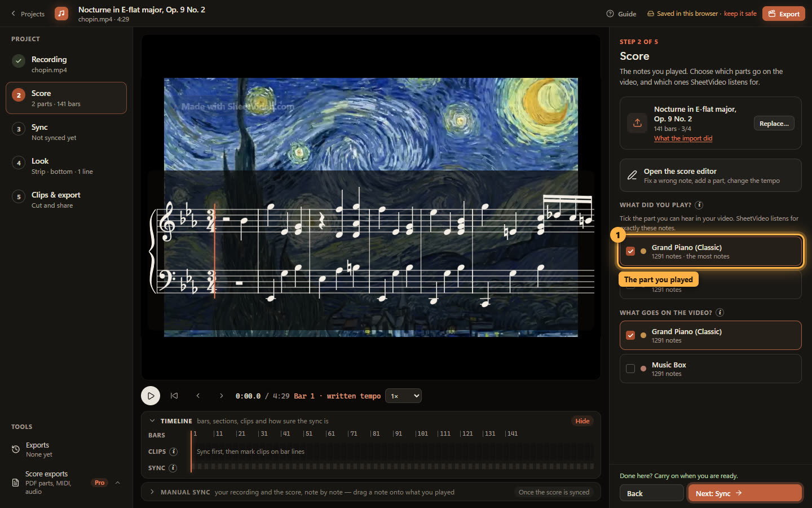Step to the next bar
This screenshot has width=812, height=508.
222,396
